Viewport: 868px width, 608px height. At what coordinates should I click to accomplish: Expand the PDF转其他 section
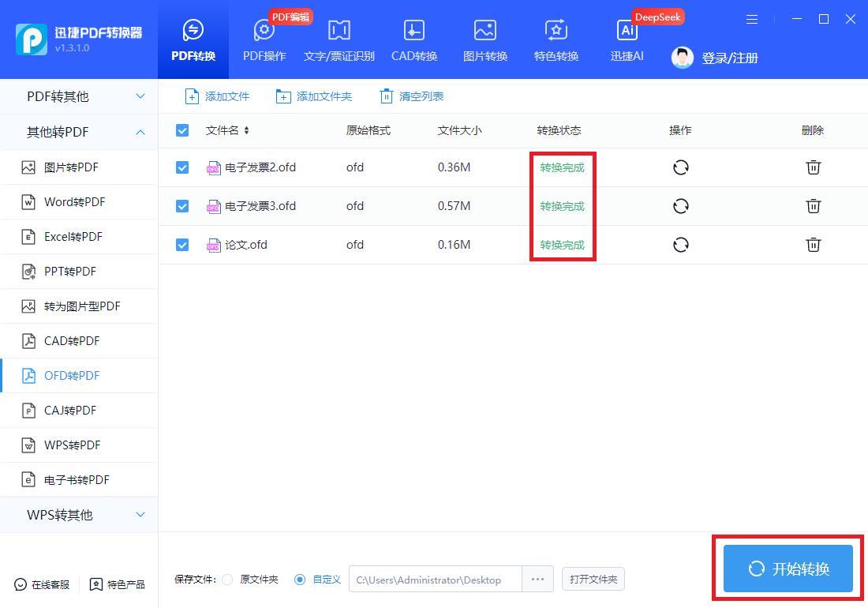click(79, 96)
